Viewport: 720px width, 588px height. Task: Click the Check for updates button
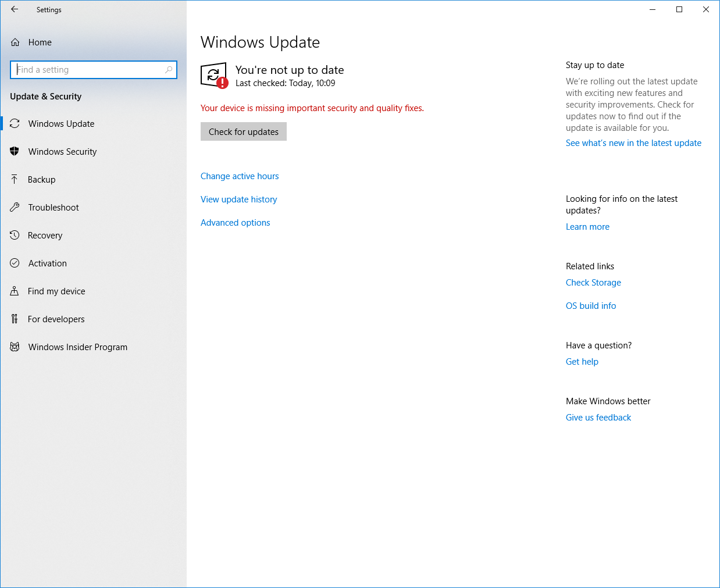pyautogui.click(x=244, y=131)
